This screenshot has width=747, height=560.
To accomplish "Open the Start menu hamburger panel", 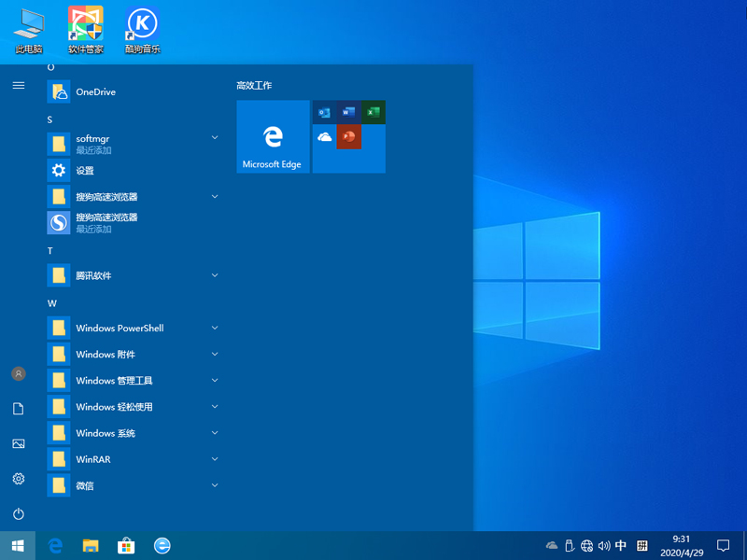I will point(19,85).
